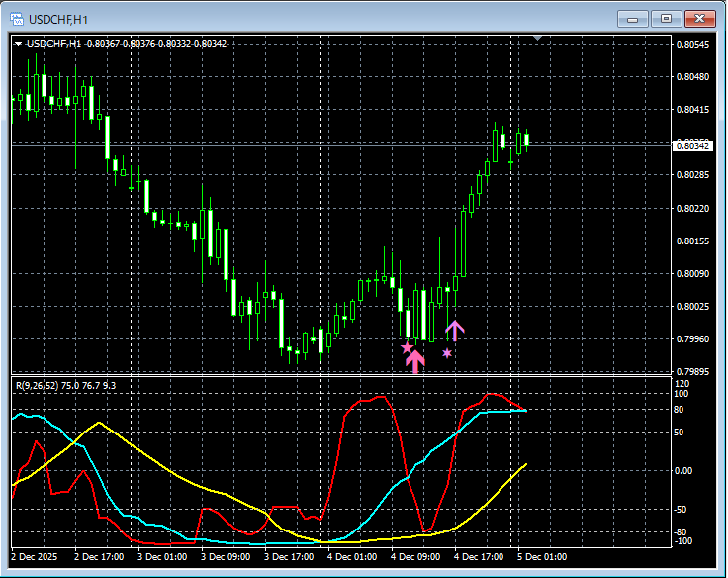
Task: Click the pink five-pointed star marker
Action: click(407, 347)
